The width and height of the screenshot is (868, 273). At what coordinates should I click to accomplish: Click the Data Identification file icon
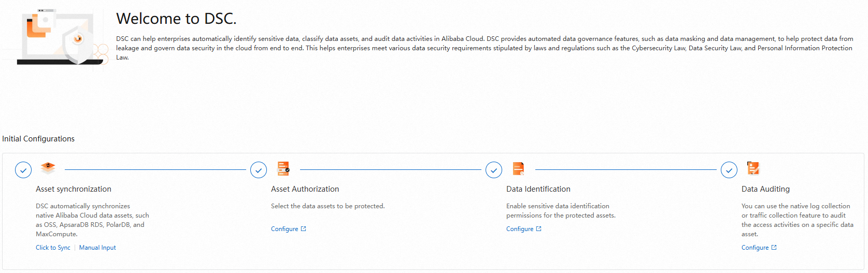[x=518, y=168]
